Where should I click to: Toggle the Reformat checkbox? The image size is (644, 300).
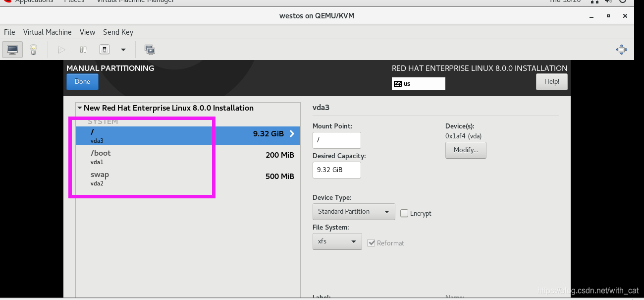click(371, 243)
